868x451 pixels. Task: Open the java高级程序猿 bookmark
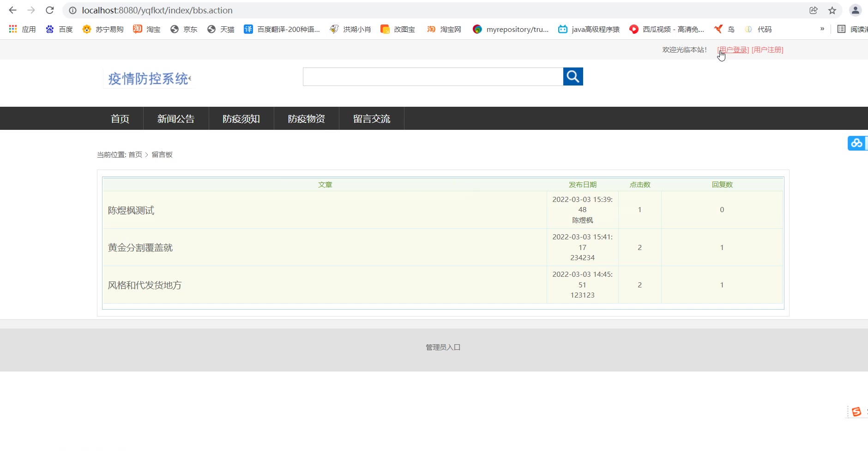[x=589, y=29]
